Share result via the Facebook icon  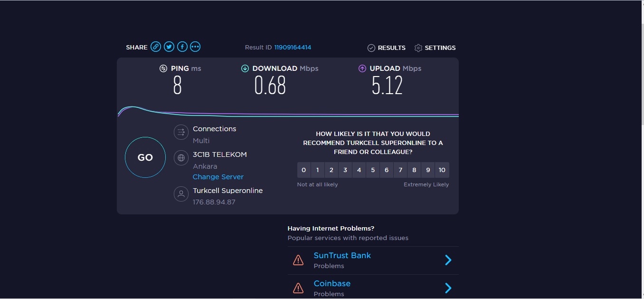coord(182,47)
